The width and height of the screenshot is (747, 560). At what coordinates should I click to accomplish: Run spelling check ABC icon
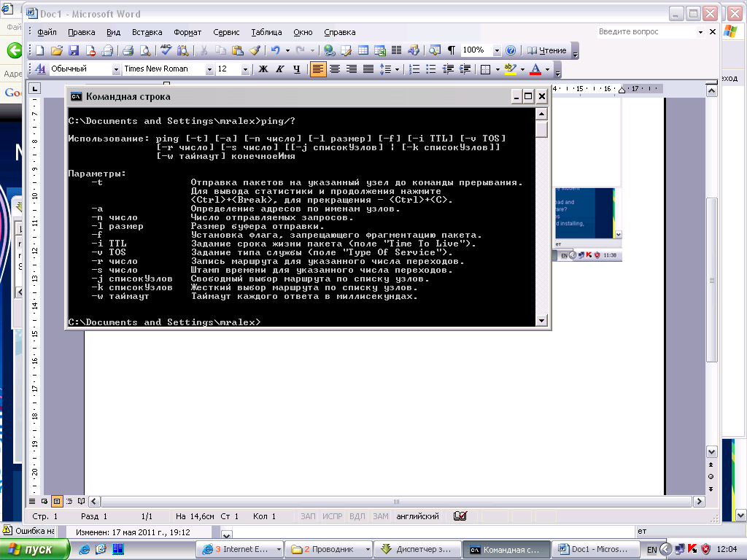click(166, 50)
